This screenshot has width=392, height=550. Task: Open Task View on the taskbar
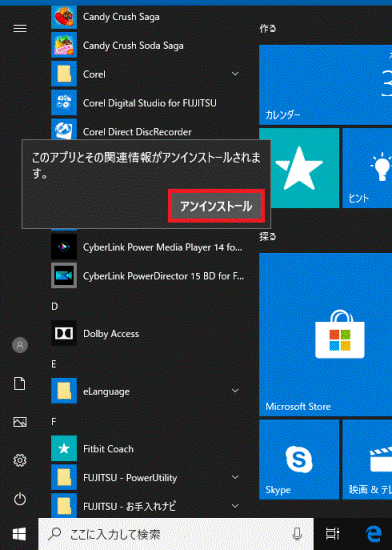pos(332,534)
